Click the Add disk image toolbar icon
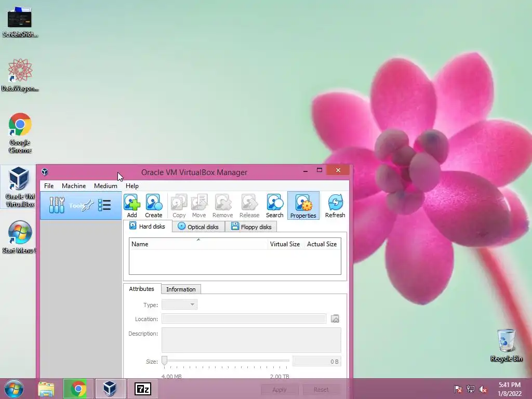 [x=132, y=205]
